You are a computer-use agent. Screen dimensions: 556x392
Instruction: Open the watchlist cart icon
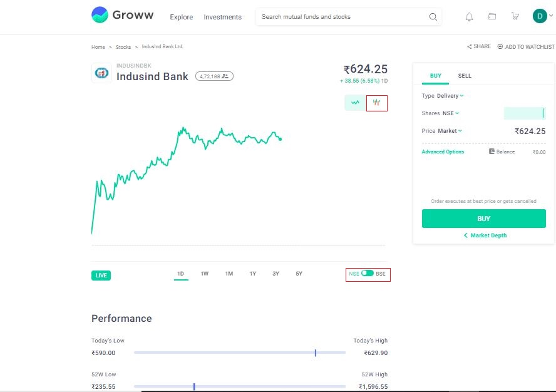point(515,16)
